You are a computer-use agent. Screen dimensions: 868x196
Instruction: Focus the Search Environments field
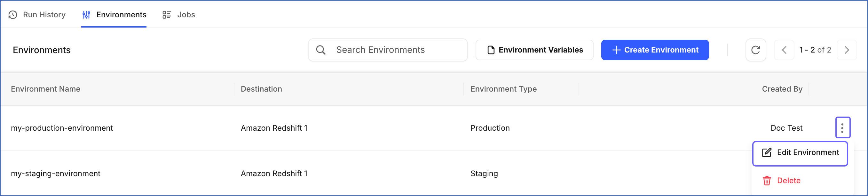pos(388,50)
